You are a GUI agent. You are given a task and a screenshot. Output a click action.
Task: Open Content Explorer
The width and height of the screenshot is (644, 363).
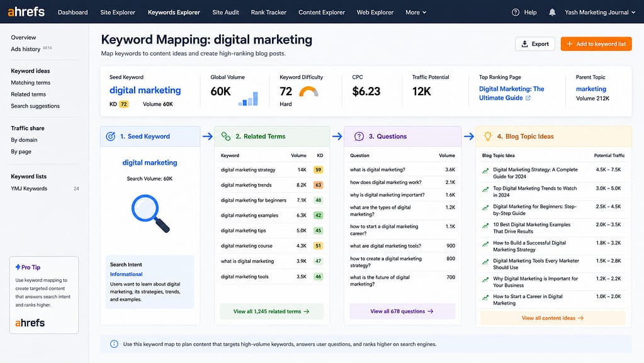pyautogui.click(x=322, y=13)
